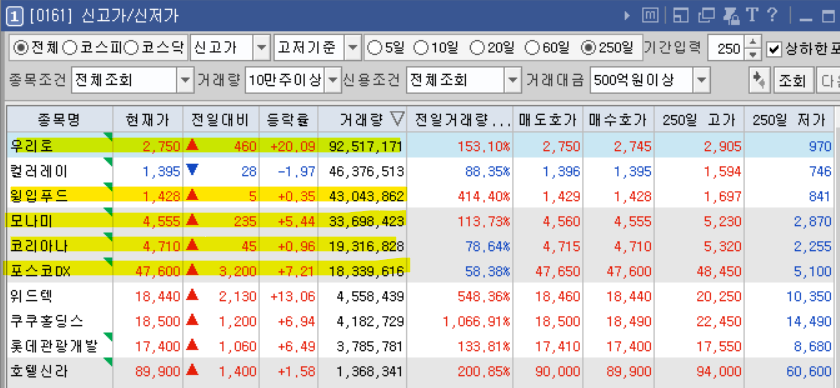Increase 기간입력 value with up stepper arrow
This screenshot has width=840, height=388.
(x=754, y=43)
